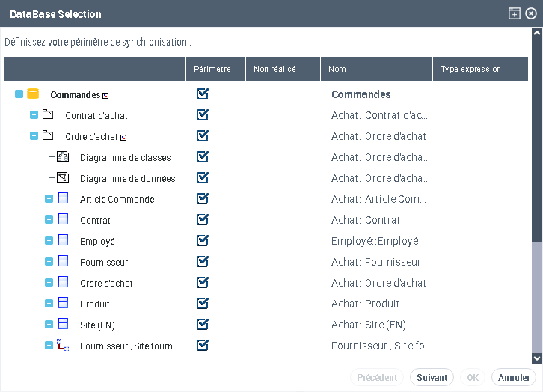Viewport: 543px width, 392px height.
Task: Expand the Fournisseur table node
Action: coord(49,262)
